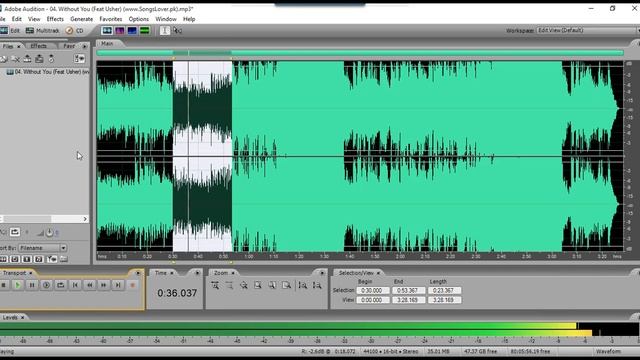Open the Generate menu
The width and height of the screenshot is (640, 360).
pyautogui.click(x=82, y=19)
